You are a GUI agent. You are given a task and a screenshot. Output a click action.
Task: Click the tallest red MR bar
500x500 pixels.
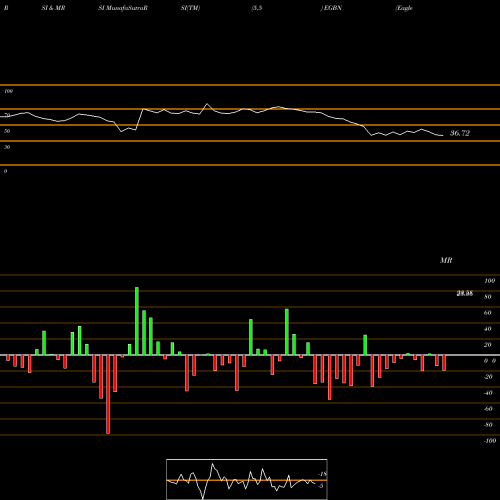[x=108, y=394]
